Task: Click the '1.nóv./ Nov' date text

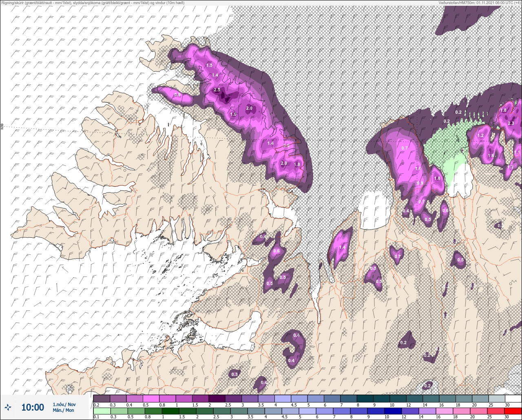Action: click(x=64, y=405)
